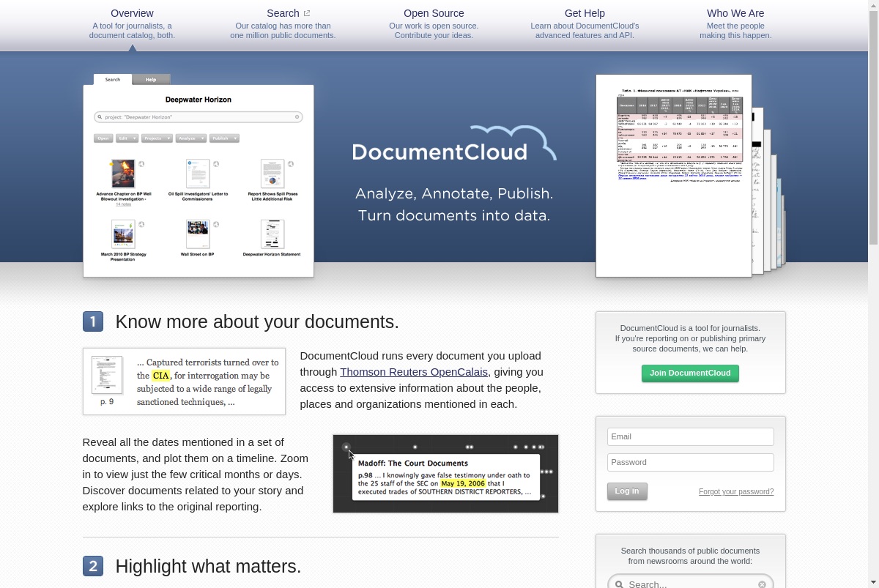Select Get Help in top navigation
The image size is (879, 588).
click(585, 23)
